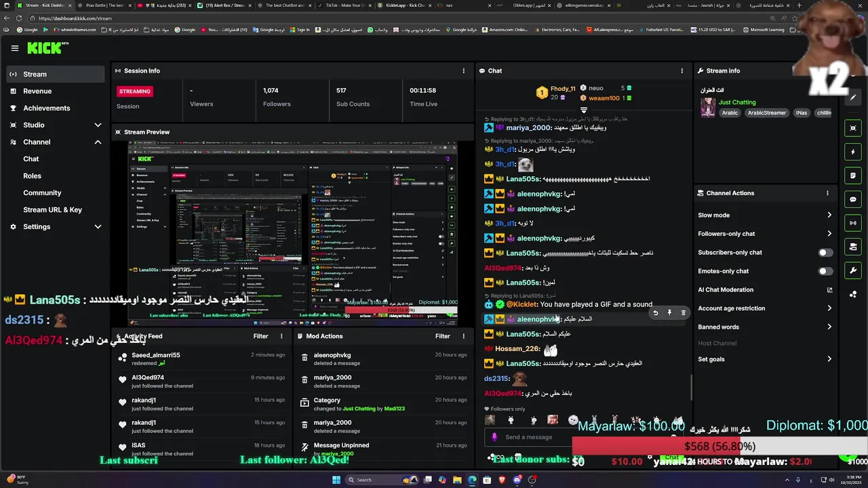Open Mod Actions three-dot menu
Screen dimensions: 868x488
point(464,336)
